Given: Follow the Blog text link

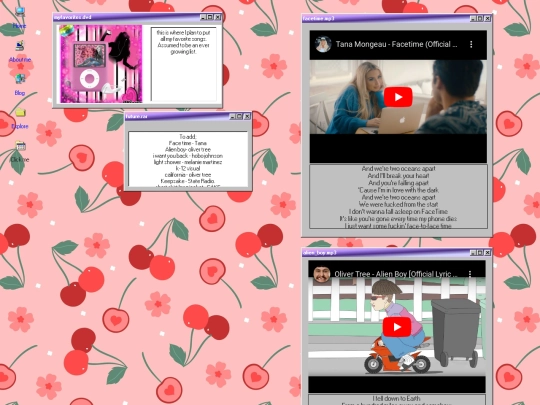Looking at the screenshot, I should click(x=20, y=93).
